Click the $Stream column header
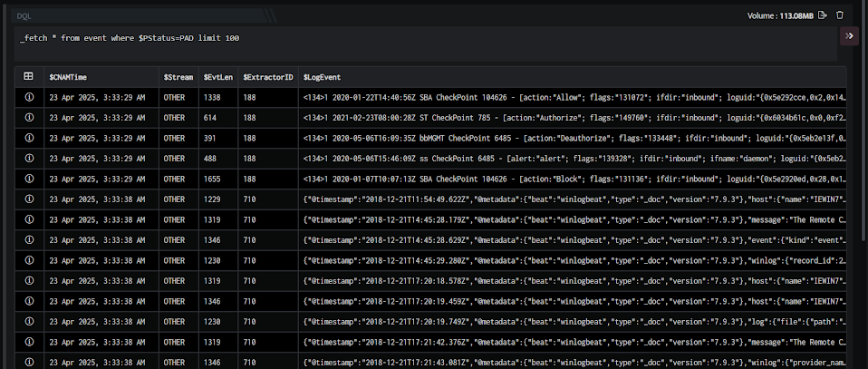 click(x=178, y=77)
